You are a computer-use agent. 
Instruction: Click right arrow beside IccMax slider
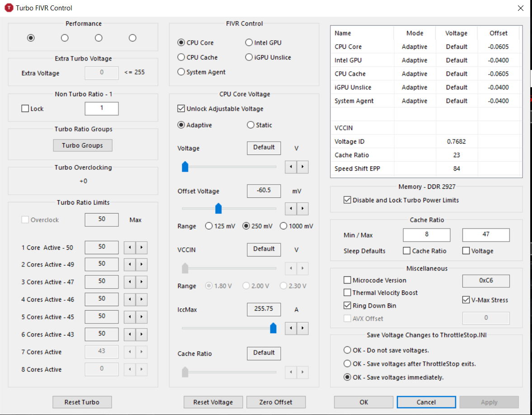(x=303, y=328)
